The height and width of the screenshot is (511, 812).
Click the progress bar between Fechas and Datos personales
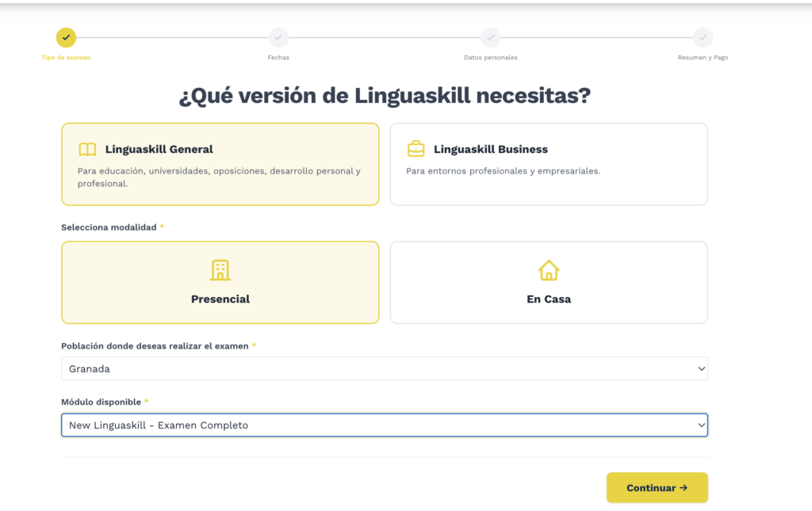385,37
